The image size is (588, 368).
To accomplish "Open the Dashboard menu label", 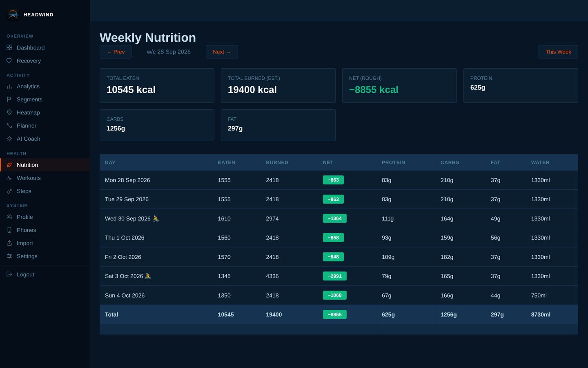I will (31, 48).
